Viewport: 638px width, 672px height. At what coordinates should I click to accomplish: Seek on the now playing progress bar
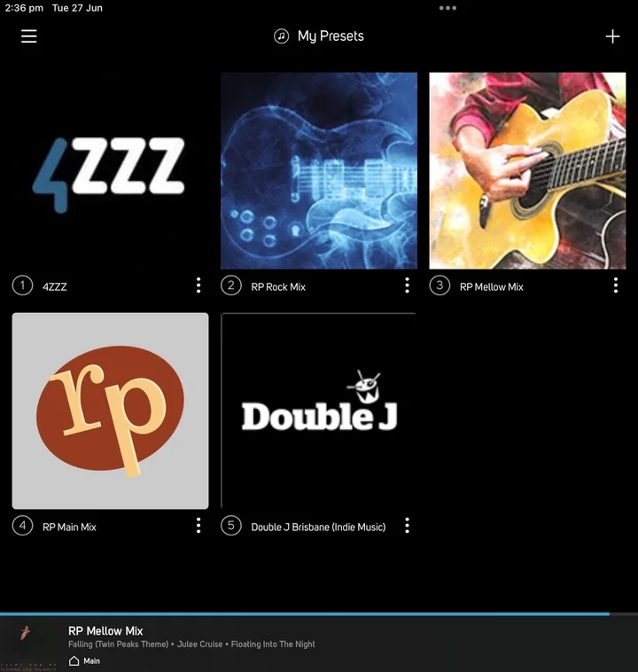coord(319,614)
